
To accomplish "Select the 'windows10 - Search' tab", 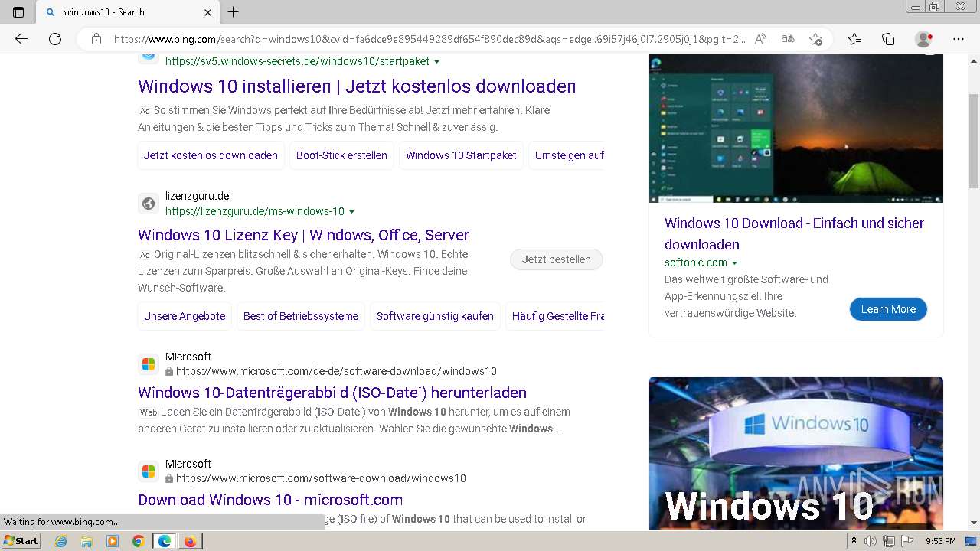I will coord(129,12).
